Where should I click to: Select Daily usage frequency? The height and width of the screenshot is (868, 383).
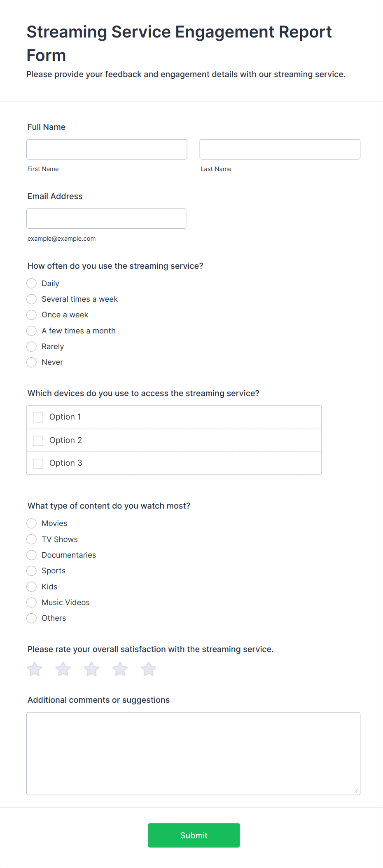(32, 284)
